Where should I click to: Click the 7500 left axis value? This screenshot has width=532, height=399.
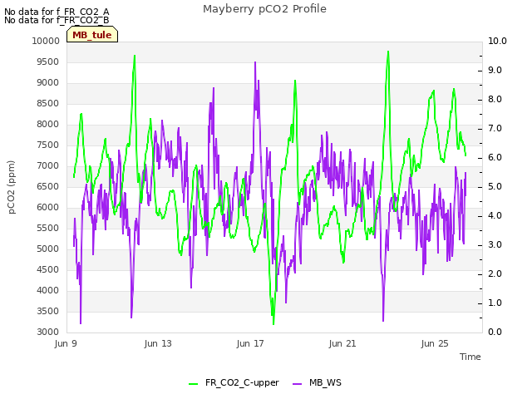tap(48, 145)
